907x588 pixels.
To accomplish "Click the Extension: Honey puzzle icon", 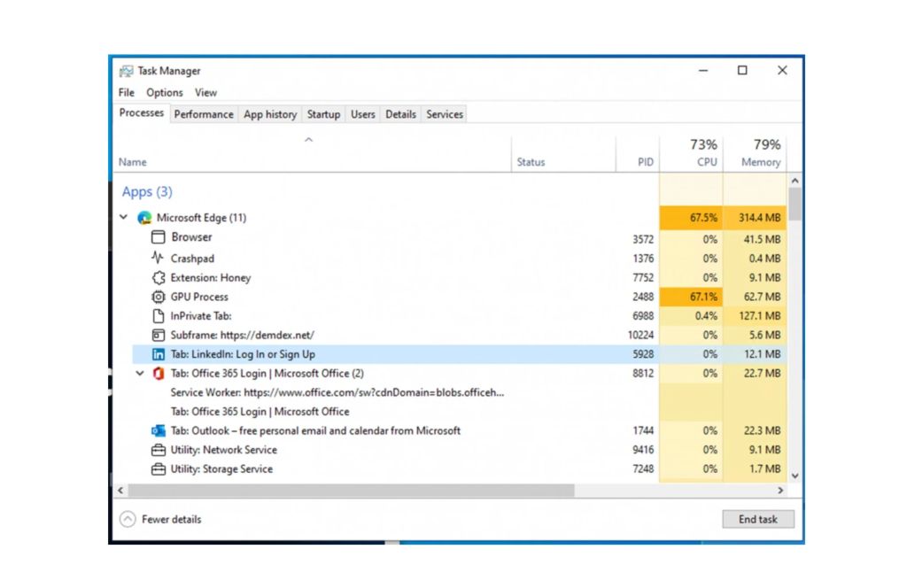I will coord(159,278).
